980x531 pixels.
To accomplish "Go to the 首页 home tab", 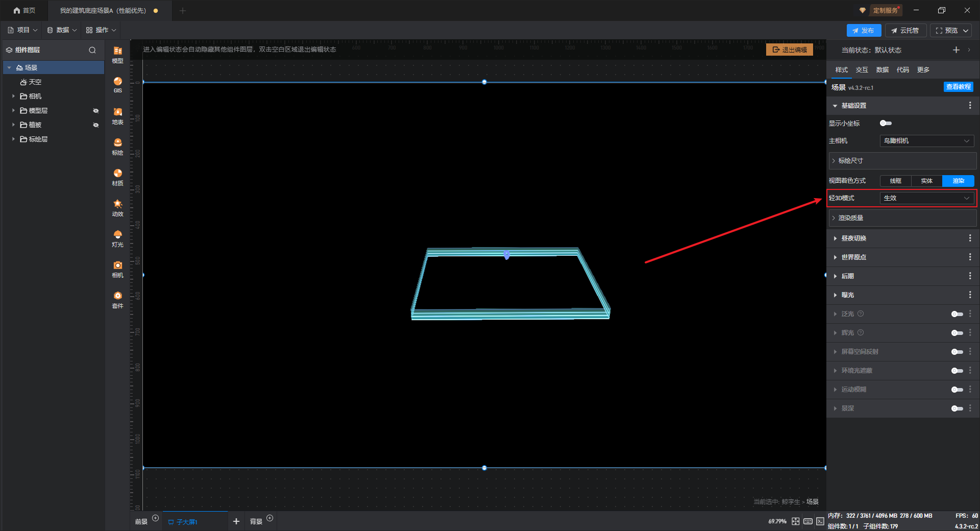I will click(24, 10).
